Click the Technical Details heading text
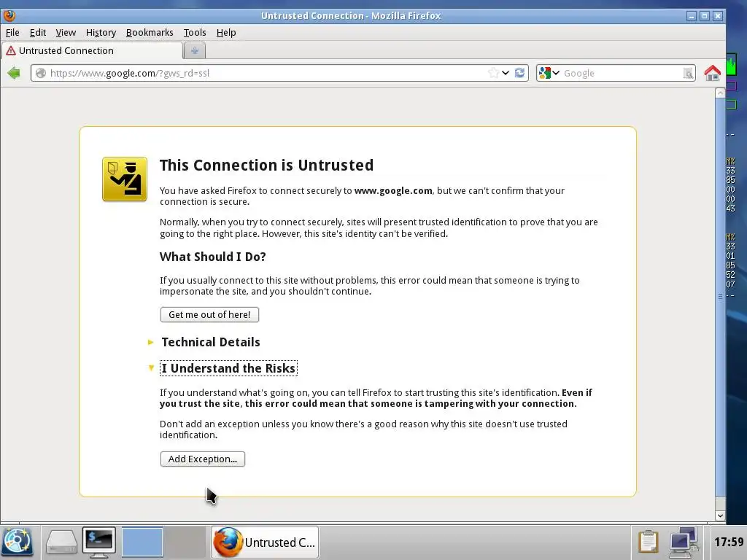 (x=211, y=342)
